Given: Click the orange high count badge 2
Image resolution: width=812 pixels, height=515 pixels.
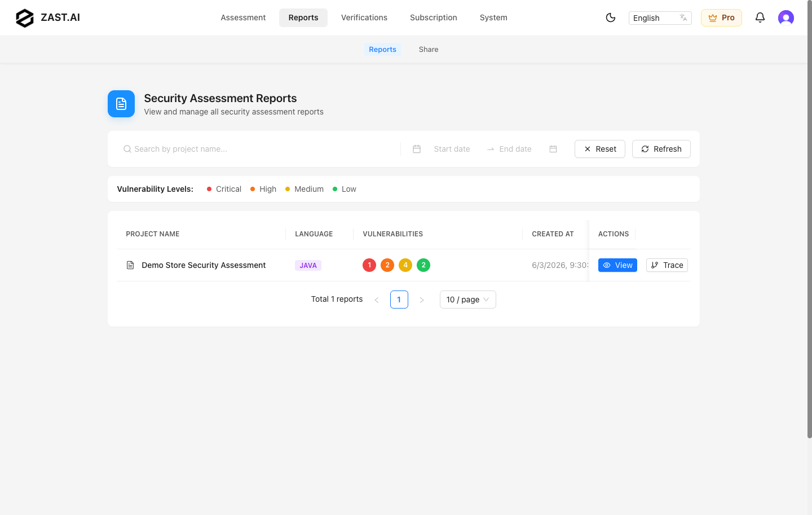Looking at the screenshot, I should click(387, 265).
